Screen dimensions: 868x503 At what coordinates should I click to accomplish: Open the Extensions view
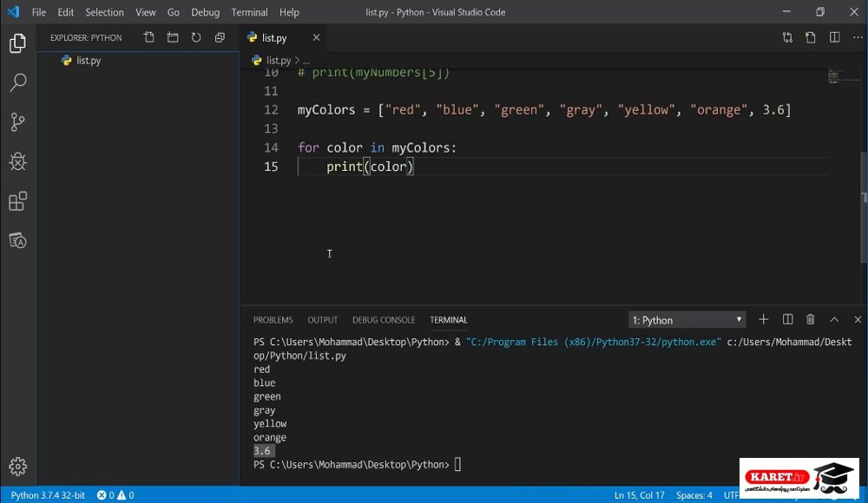(x=17, y=201)
